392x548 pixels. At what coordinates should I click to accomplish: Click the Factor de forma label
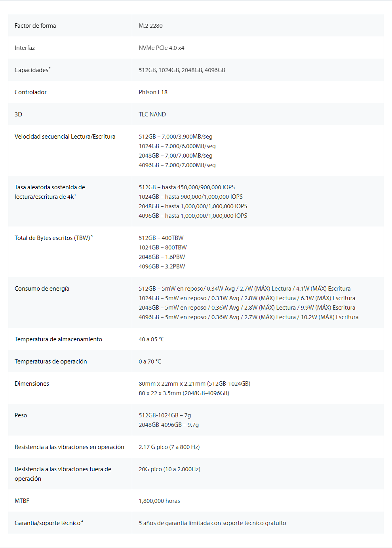pyautogui.click(x=35, y=26)
